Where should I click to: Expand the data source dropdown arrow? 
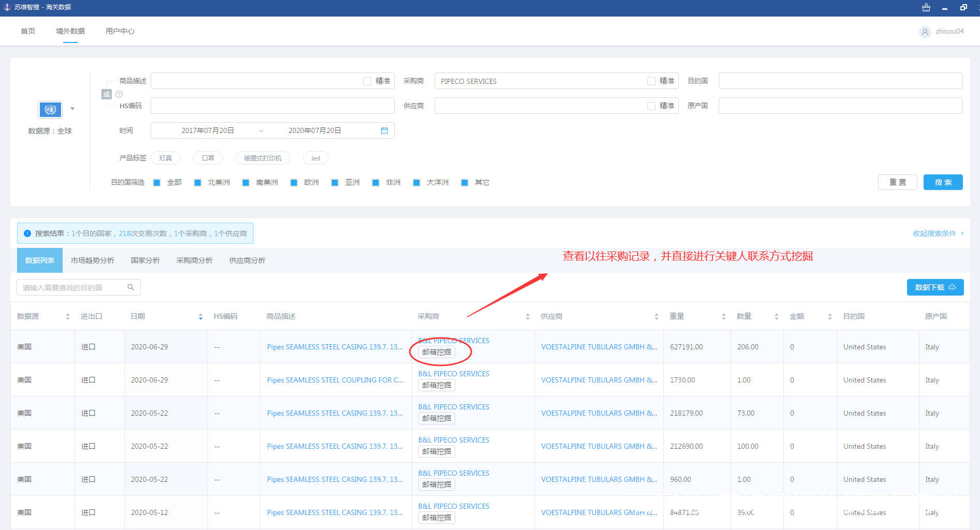72,109
